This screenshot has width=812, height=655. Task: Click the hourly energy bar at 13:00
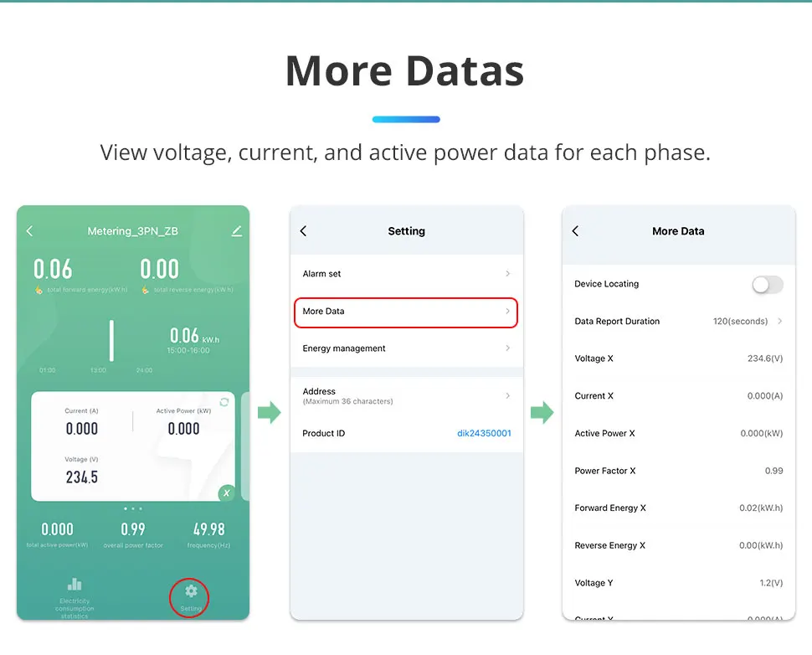point(111,341)
